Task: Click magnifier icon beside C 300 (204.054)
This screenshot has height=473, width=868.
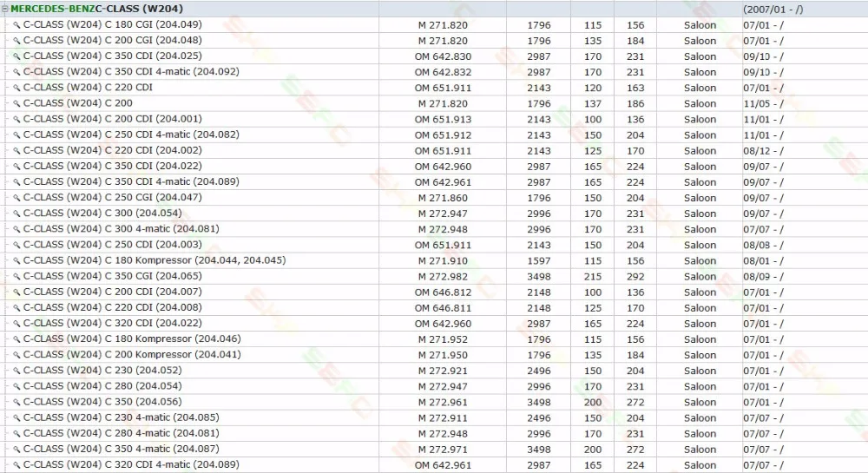Action: coord(16,214)
